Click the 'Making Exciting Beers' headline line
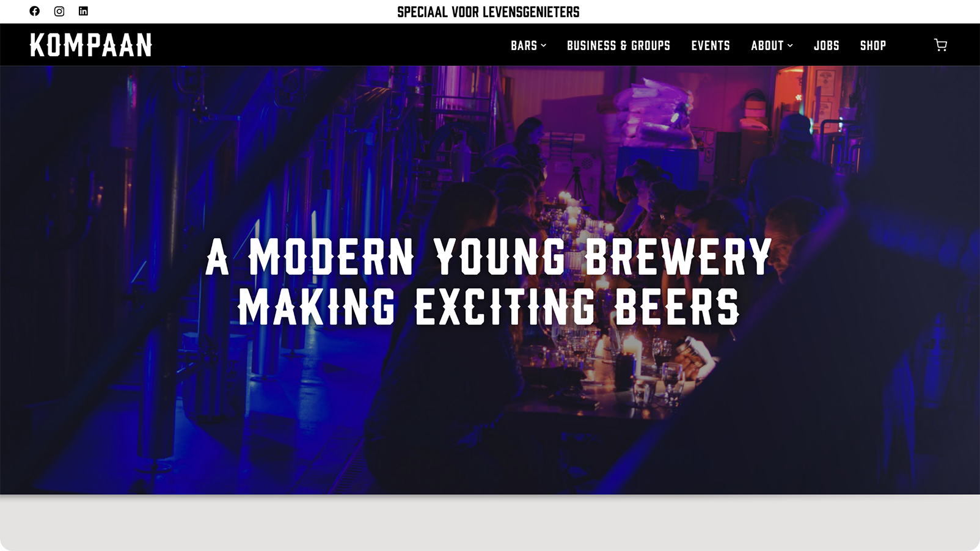 pos(489,307)
